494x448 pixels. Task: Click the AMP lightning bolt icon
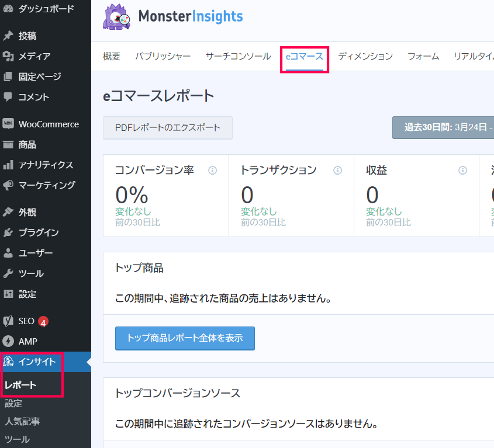coord(8,341)
